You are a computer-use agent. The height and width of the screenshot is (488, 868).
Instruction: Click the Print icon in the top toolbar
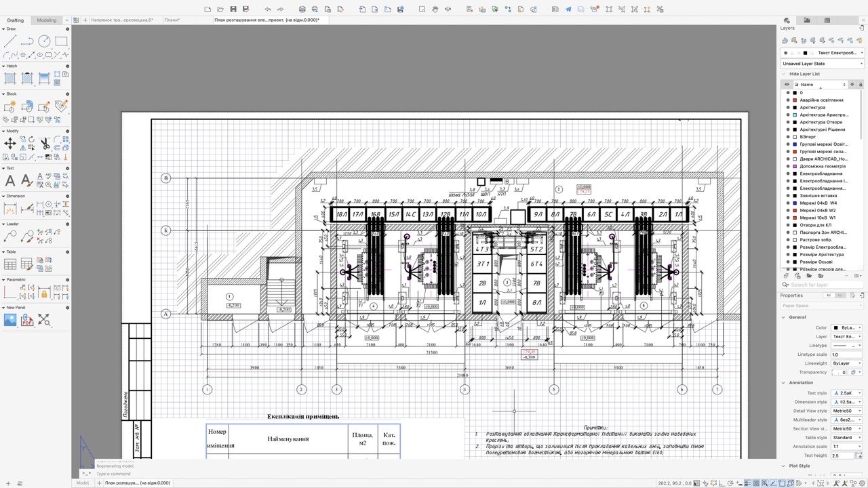click(302, 9)
